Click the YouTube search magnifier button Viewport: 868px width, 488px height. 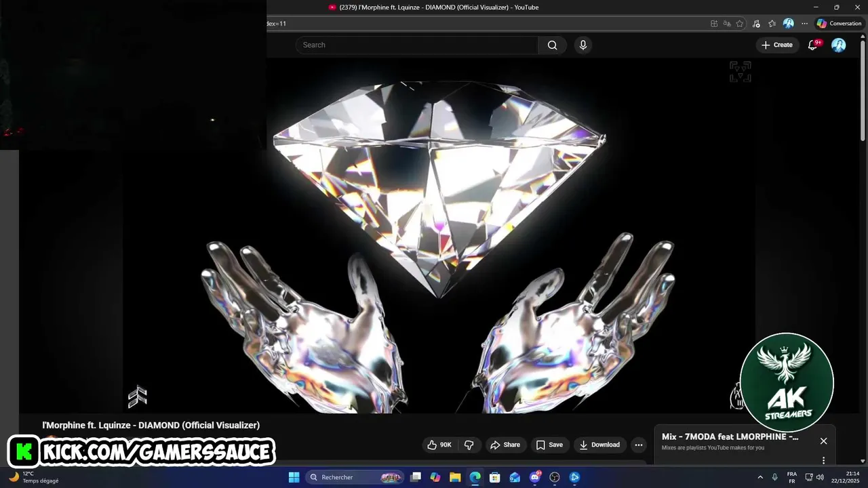[553, 45]
